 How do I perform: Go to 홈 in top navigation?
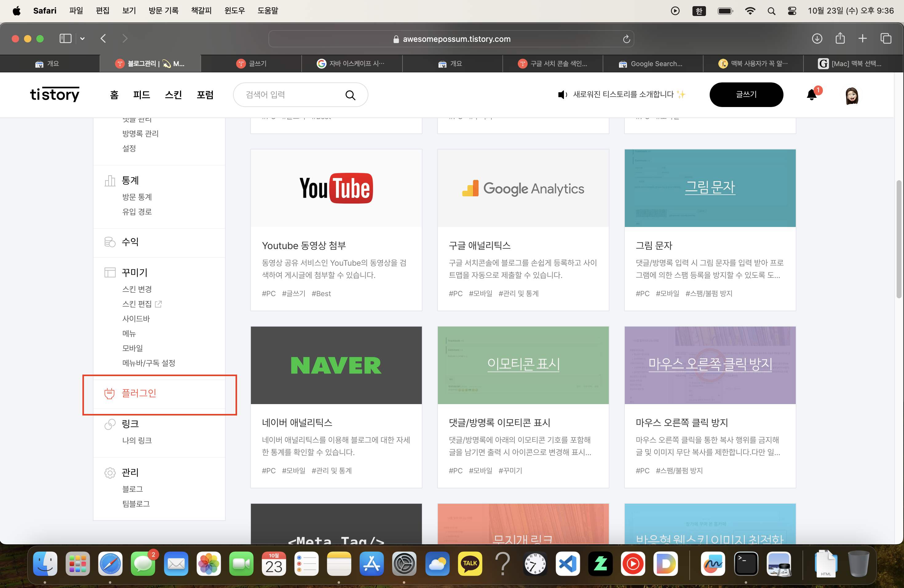(x=114, y=95)
